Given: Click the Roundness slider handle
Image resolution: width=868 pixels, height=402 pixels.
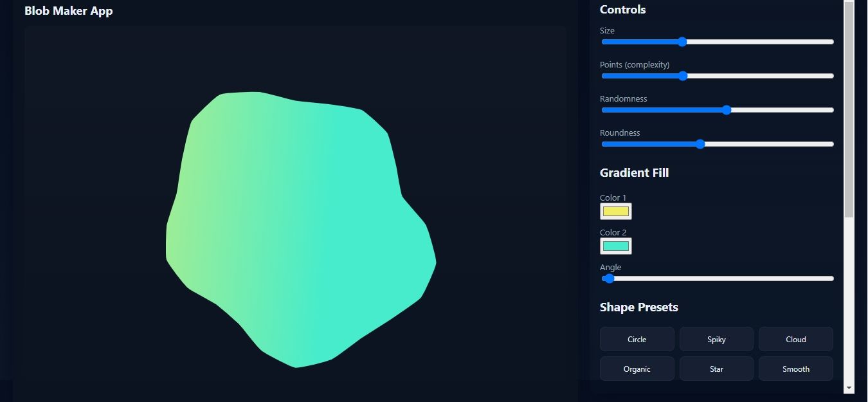Looking at the screenshot, I should [700, 144].
